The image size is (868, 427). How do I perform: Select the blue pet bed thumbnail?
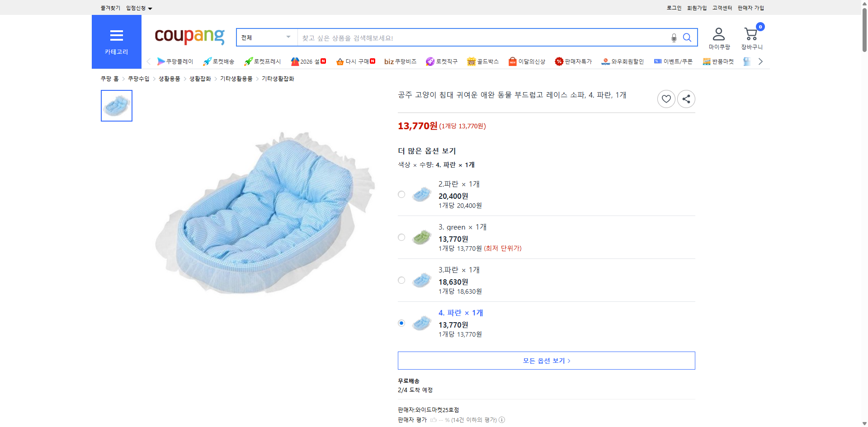[x=116, y=105]
